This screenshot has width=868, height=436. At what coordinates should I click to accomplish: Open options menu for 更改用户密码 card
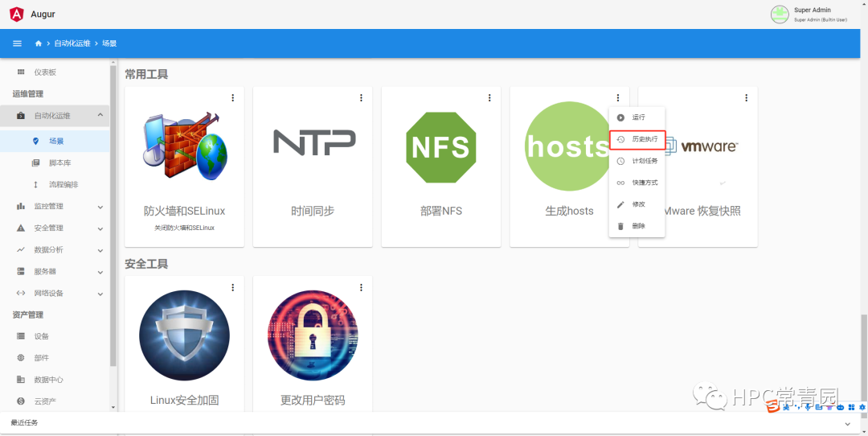[x=361, y=287]
